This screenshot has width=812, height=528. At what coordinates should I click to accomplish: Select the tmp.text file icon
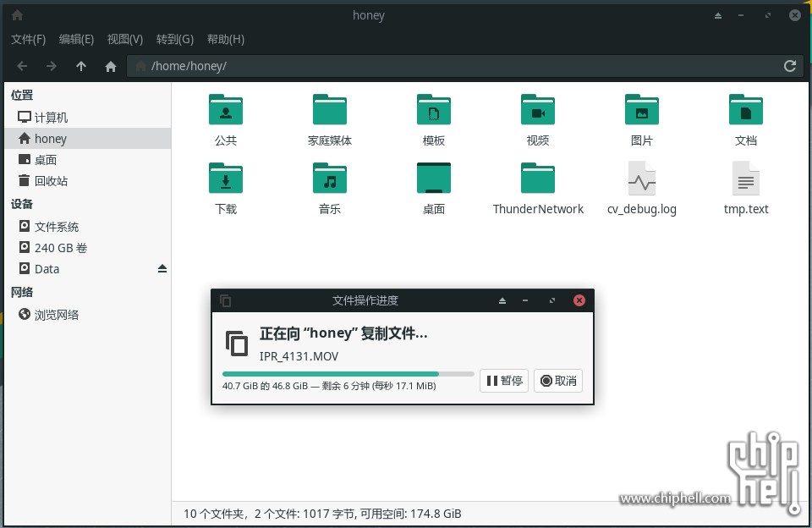(746, 178)
